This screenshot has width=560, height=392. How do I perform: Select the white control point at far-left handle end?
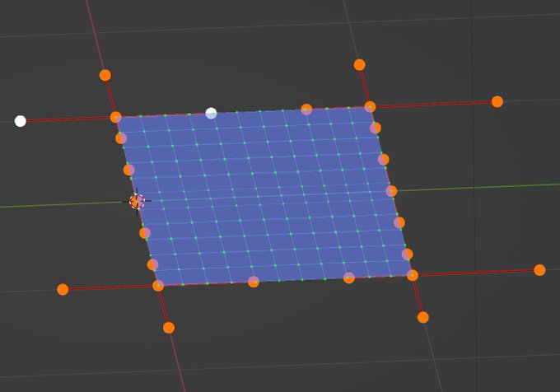pos(21,121)
